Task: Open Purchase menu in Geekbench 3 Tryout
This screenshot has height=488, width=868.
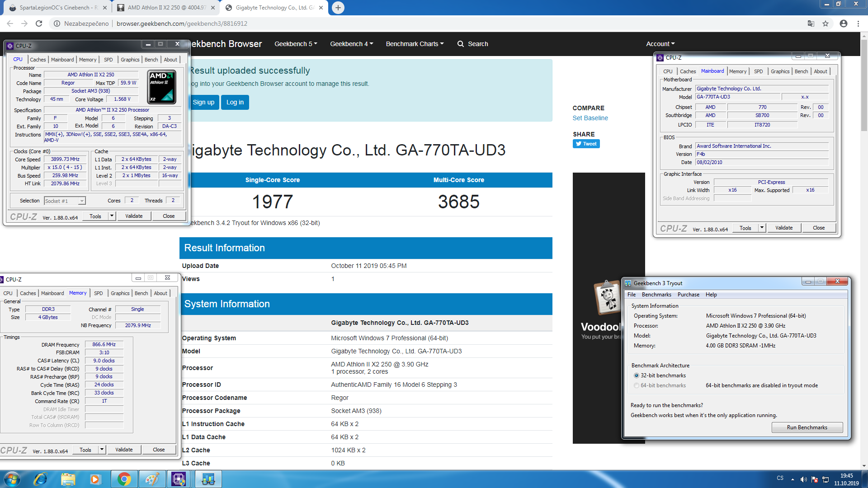Action: [x=689, y=295]
